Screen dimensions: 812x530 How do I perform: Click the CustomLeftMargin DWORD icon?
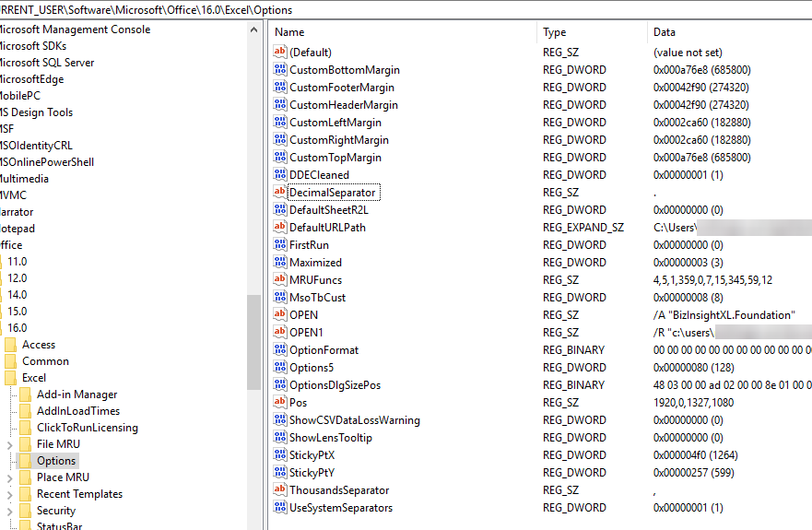click(x=280, y=122)
